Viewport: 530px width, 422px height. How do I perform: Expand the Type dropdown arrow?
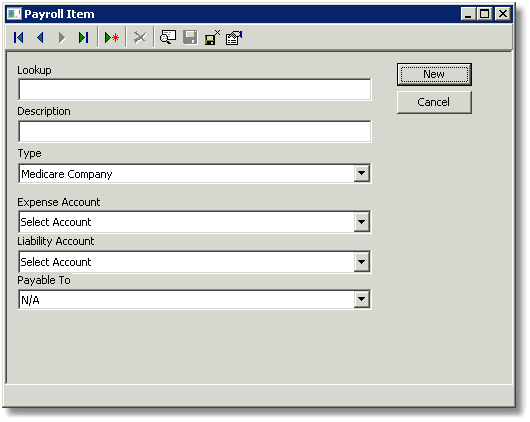(362, 173)
